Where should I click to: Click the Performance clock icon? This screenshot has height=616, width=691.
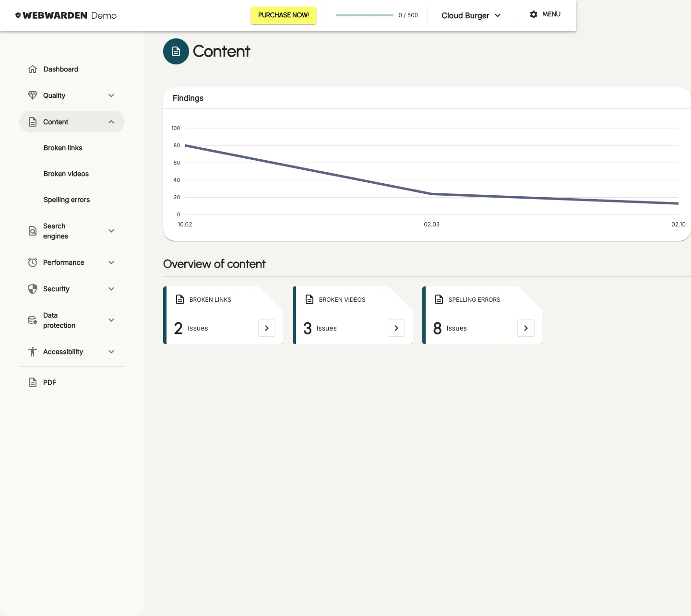click(x=33, y=262)
